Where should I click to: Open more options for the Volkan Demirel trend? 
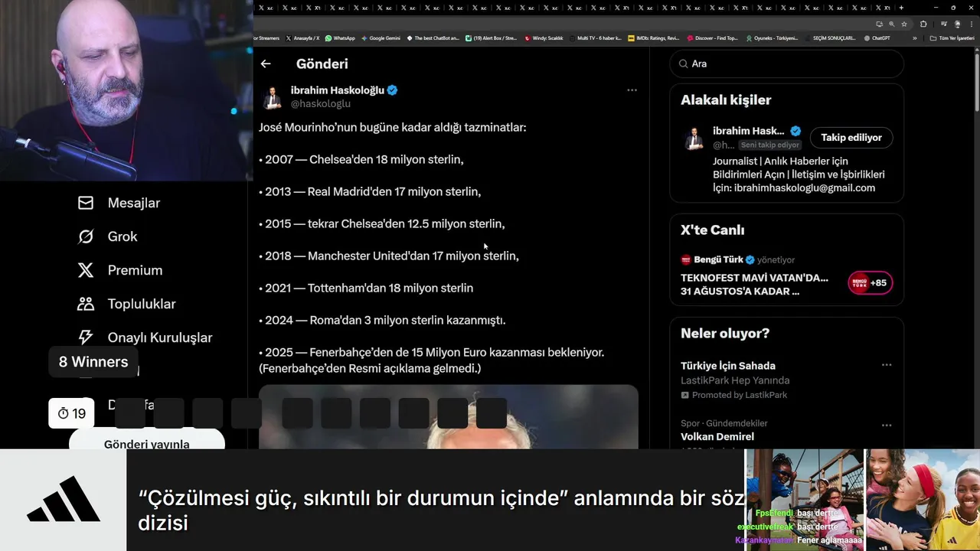click(x=887, y=425)
